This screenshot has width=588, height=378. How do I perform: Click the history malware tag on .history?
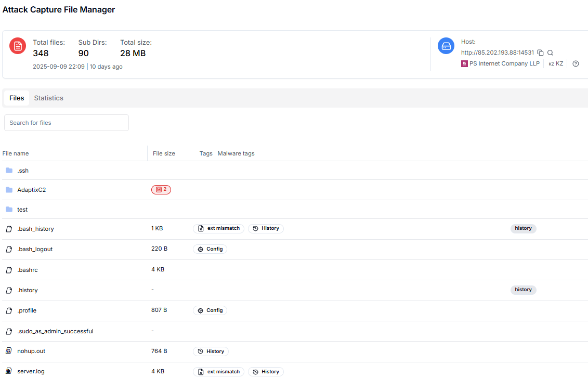[x=523, y=290]
